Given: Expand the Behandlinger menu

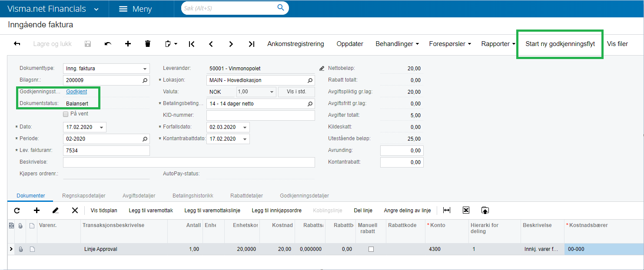Looking at the screenshot, I should click(397, 44).
